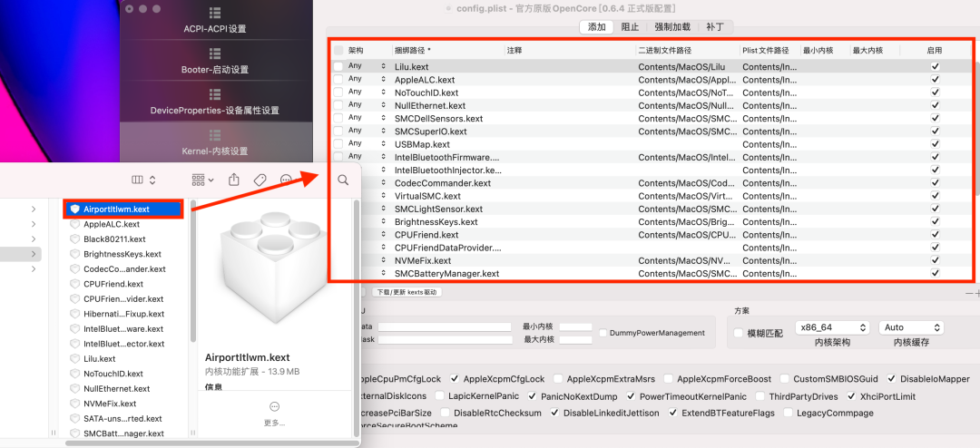Toggle the 启用 checkbox for VirtualSMC.kext

(x=935, y=196)
